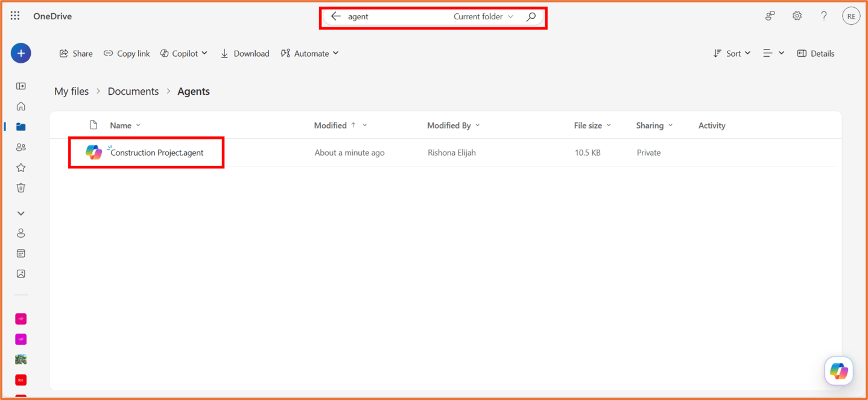
Task: Click the magnifier search icon
Action: pyautogui.click(x=531, y=16)
